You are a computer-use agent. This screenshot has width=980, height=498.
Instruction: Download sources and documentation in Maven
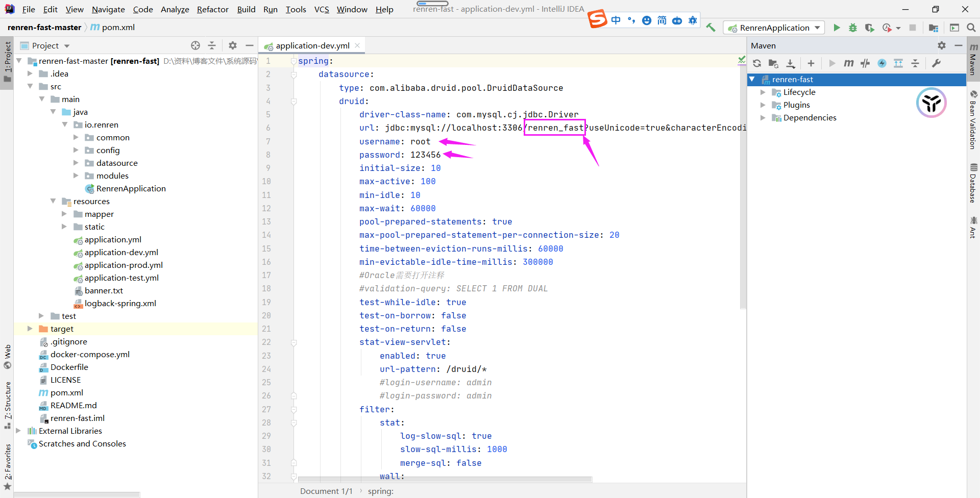(791, 63)
